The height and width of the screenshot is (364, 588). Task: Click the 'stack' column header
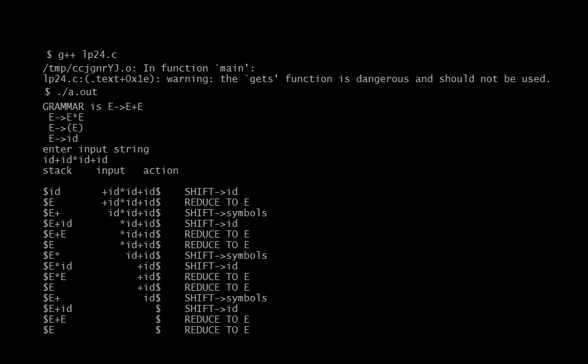coord(57,170)
